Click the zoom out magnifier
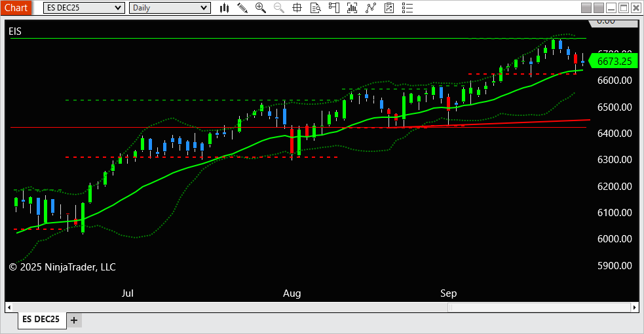Viewport: 644px width, 334px height. [279, 8]
